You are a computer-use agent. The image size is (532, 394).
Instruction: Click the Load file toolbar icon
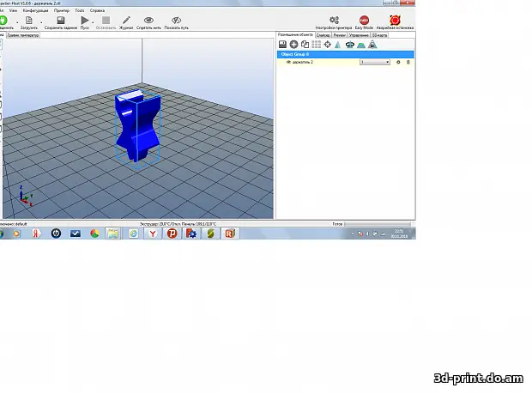[x=30, y=21]
